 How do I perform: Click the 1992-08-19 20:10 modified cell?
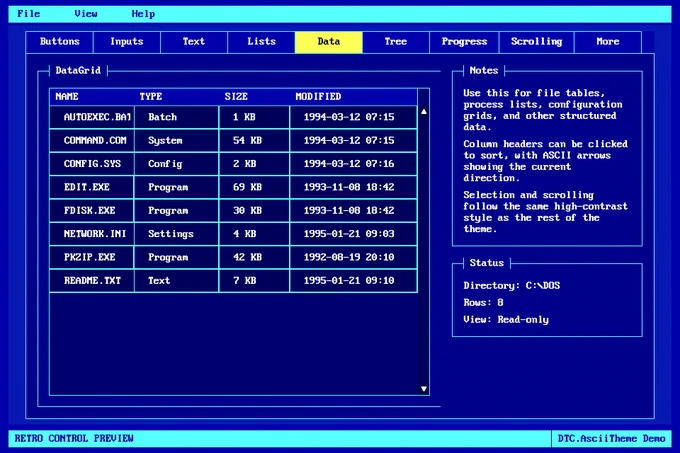[353, 257]
